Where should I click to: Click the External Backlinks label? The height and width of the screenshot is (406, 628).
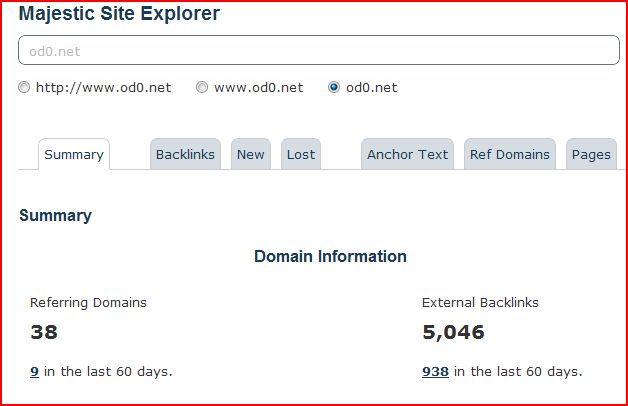coord(480,303)
